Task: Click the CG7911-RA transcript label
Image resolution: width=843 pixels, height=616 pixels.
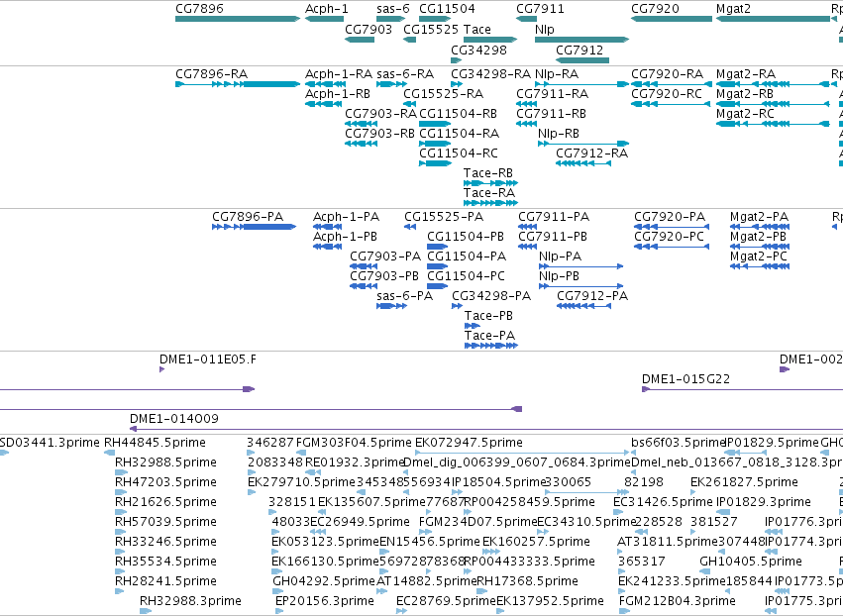Action: pyautogui.click(x=552, y=93)
